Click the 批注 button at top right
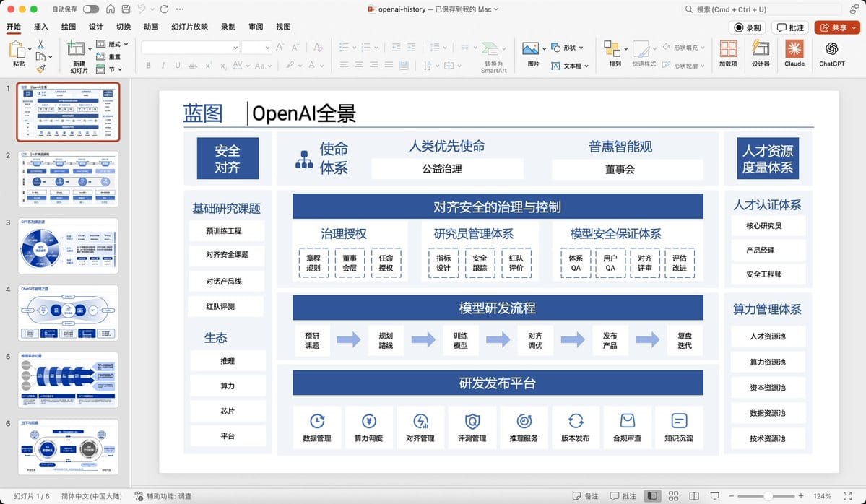Viewport: 866px width, 504px height. pos(790,27)
